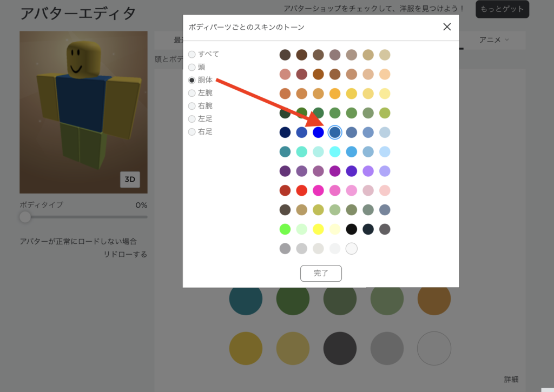The image size is (554, 392).
Task: Select darkest brown swatch in top row
Action: point(285,55)
